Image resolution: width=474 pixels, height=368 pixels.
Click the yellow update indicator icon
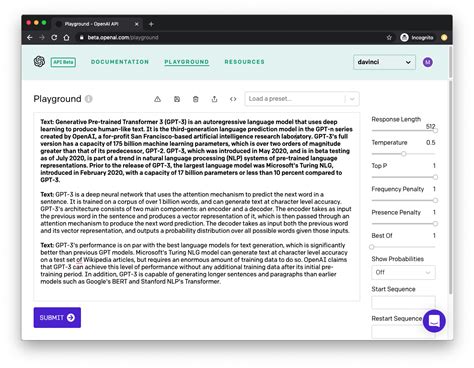(x=444, y=37)
